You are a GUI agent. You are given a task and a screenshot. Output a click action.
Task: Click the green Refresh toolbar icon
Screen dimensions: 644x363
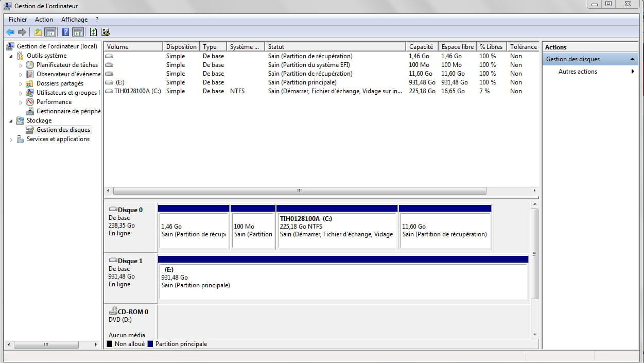coord(93,32)
